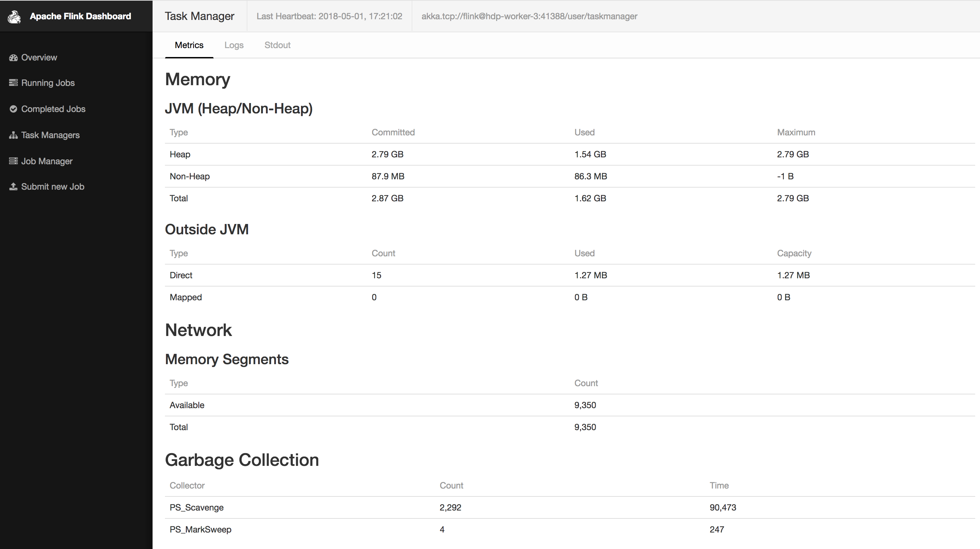Select the Metrics tab
The image size is (980, 549).
point(189,45)
